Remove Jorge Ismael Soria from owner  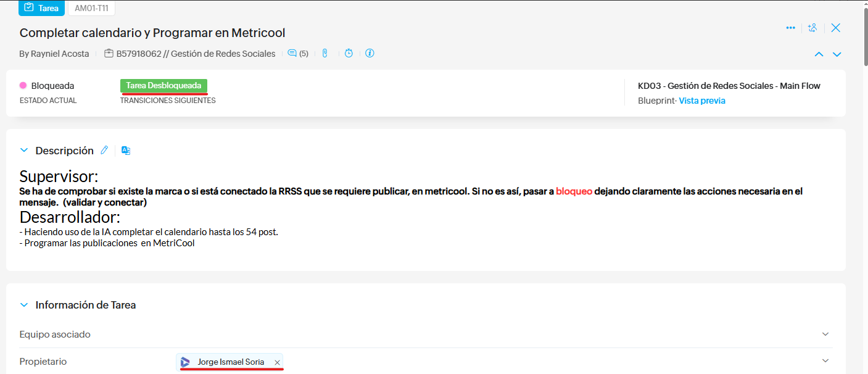(x=277, y=362)
